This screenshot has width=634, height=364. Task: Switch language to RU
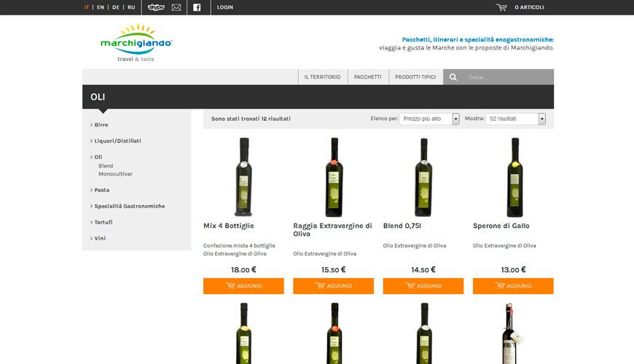[x=131, y=7]
